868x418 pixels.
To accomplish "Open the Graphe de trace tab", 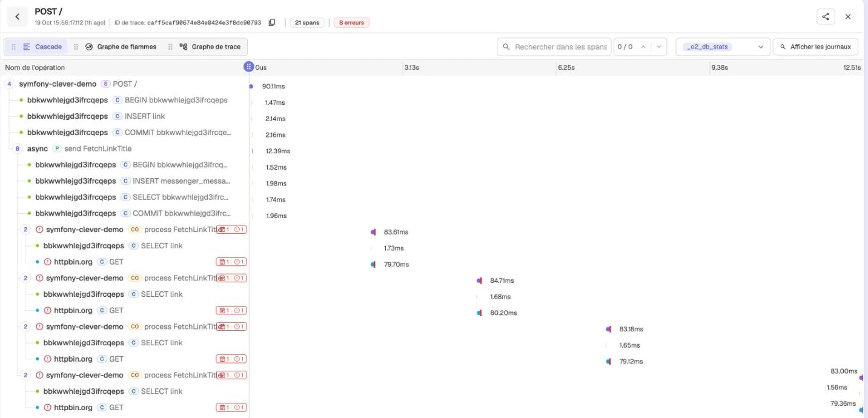I will 210,47.
